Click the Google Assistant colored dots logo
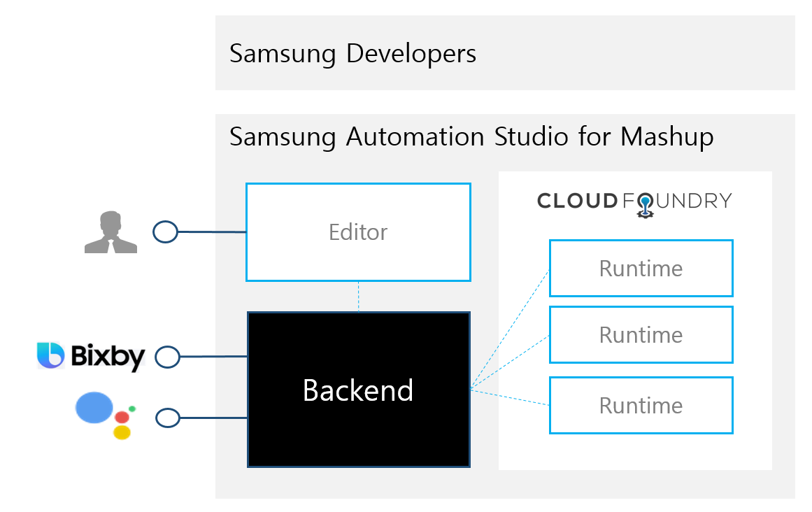This screenshot has height=512, width=812. point(106,415)
